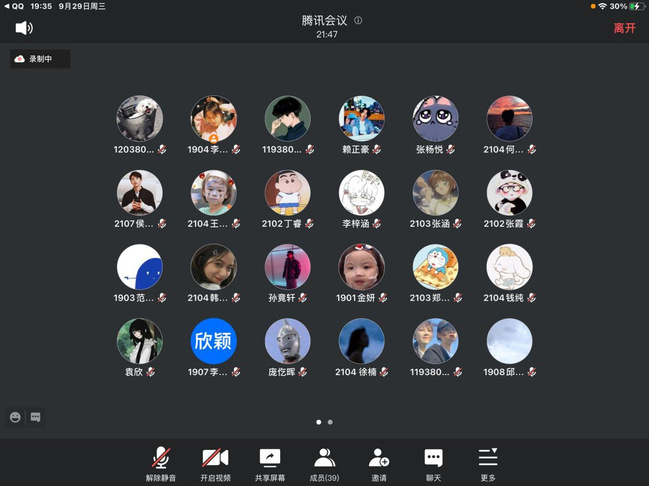Click the emoji reaction icon

16,417
